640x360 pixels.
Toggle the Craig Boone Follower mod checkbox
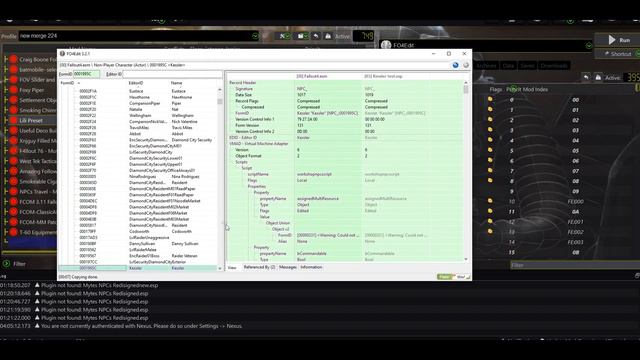coord(13,60)
